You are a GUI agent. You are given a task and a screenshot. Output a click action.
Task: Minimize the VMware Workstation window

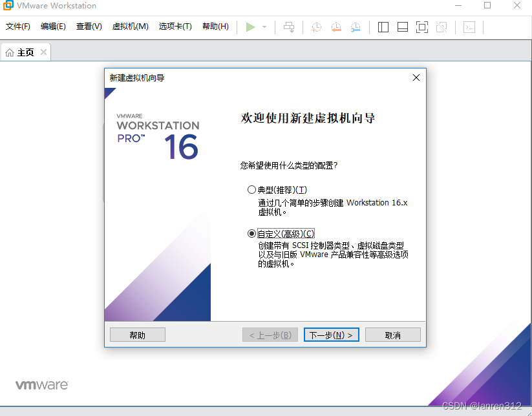click(458, 5)
